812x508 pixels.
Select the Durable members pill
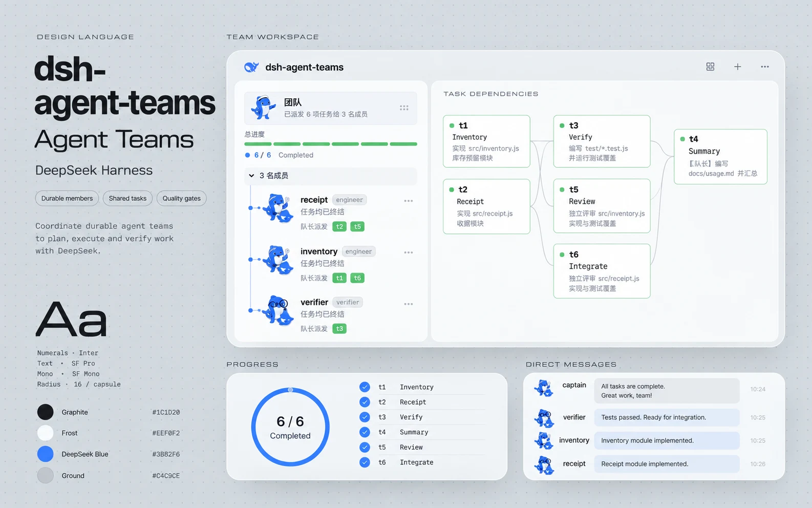coord(67,199)
